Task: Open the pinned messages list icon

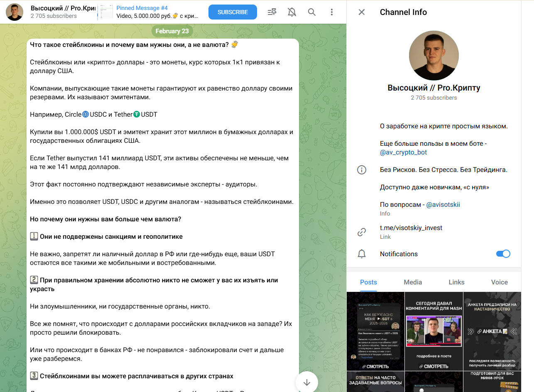Action: pyautogui.click(x=272, y=12)
